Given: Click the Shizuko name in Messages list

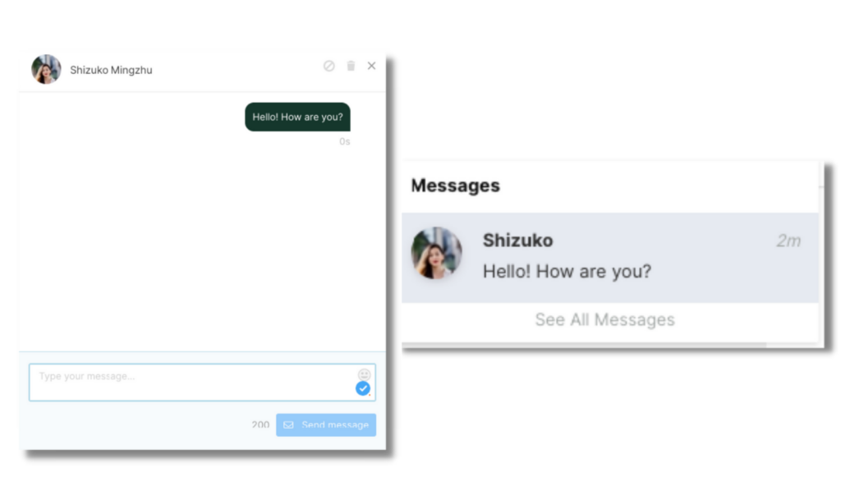Looking at the screenshot, I should pyautogui.click(x=517, y=241).
